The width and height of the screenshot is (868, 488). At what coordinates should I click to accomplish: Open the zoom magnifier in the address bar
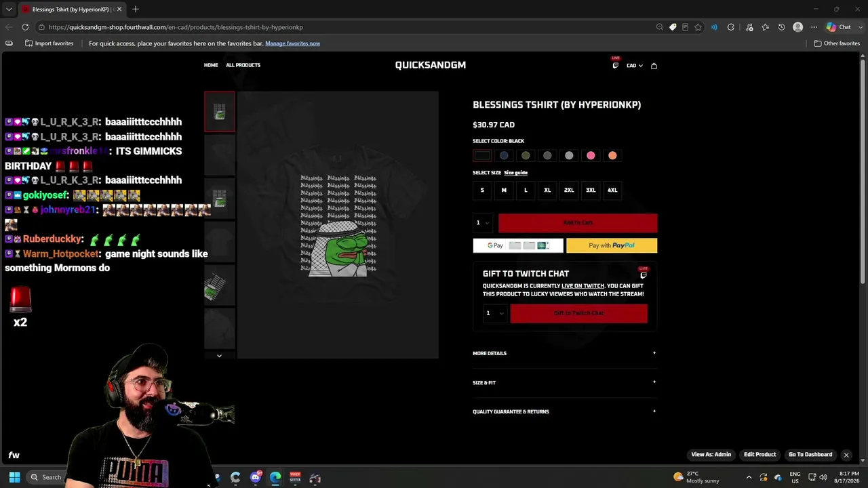(x=659, y=27)
